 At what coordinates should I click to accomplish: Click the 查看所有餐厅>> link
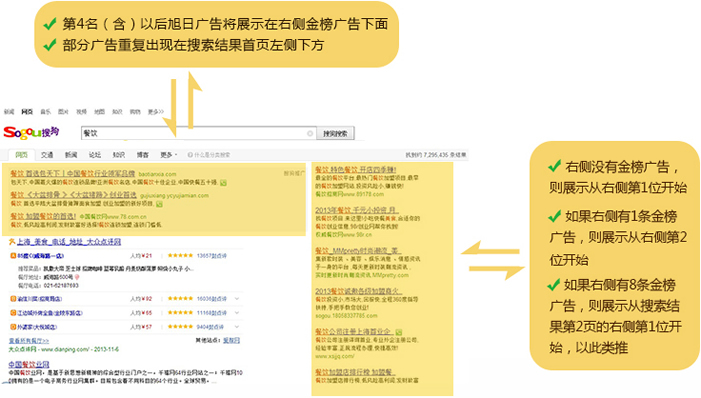coord(29,341)
